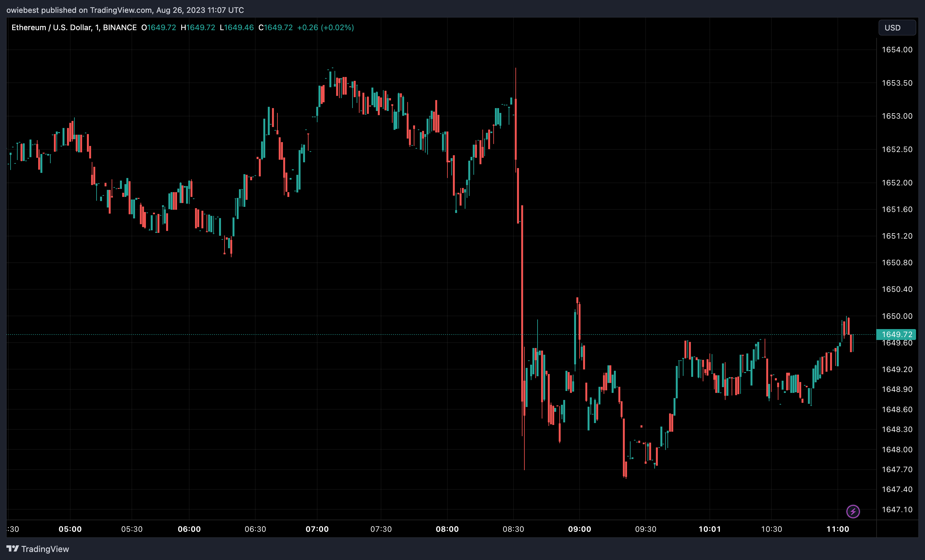
Task: Click the highlighted current price label on price axis
Action: (x=896, y=335)
